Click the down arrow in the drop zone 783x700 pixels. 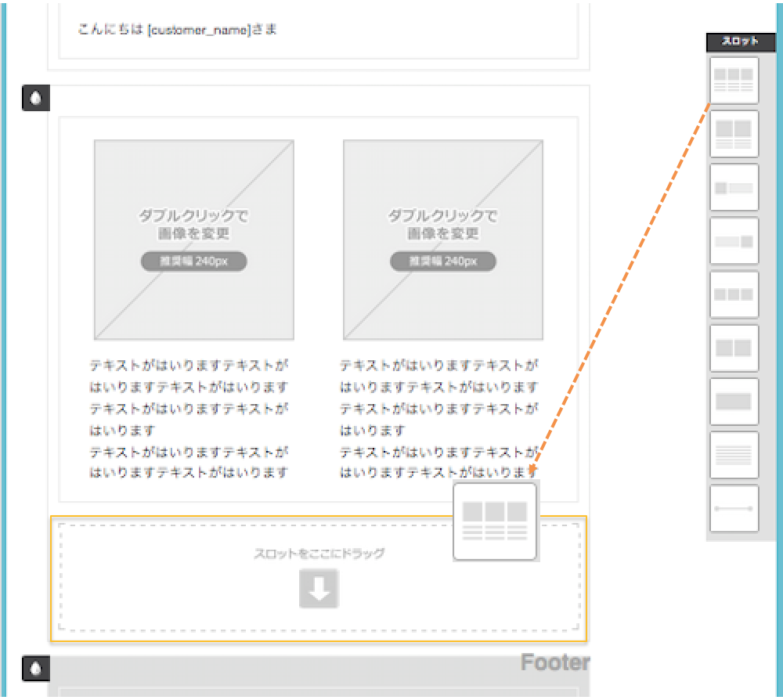point(319,589)
